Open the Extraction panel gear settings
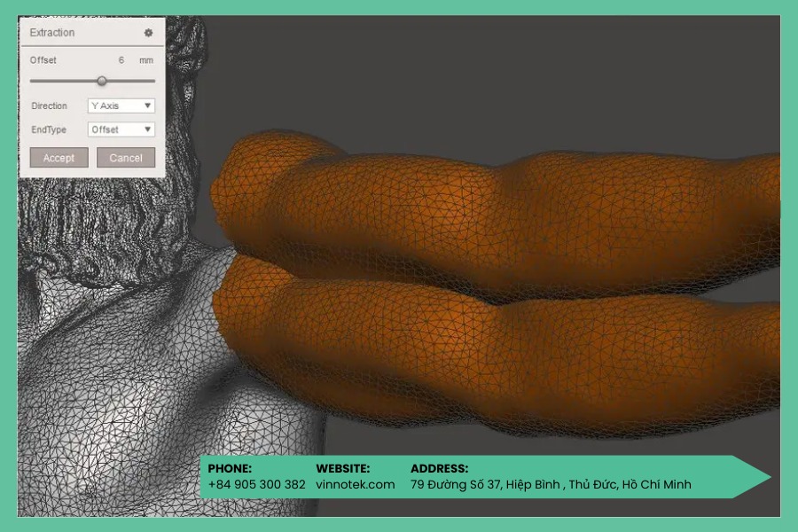Screen dimensions: 798x532 [148, 33]
